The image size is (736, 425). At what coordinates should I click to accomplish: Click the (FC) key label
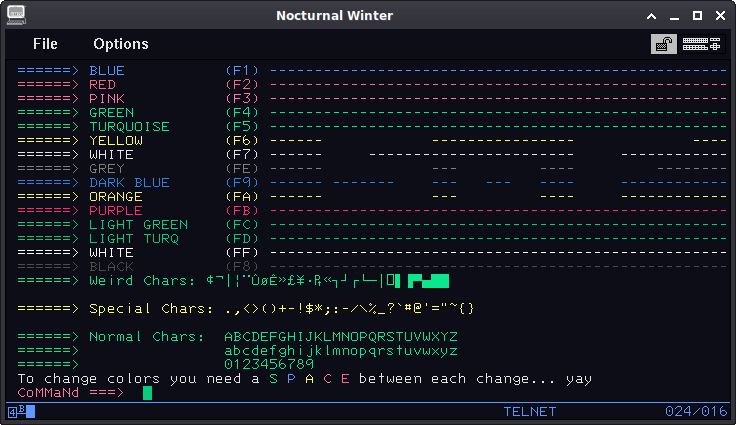(x=242, y=225)
